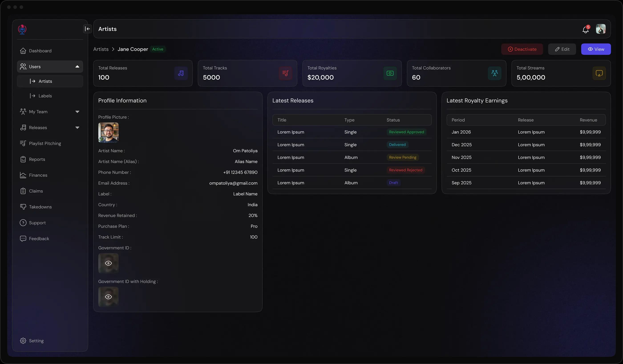Image resolution: width=623 pixels, height=364 pixels.
Task: Reveal the Government ID image
Action: tap(108, 263)
